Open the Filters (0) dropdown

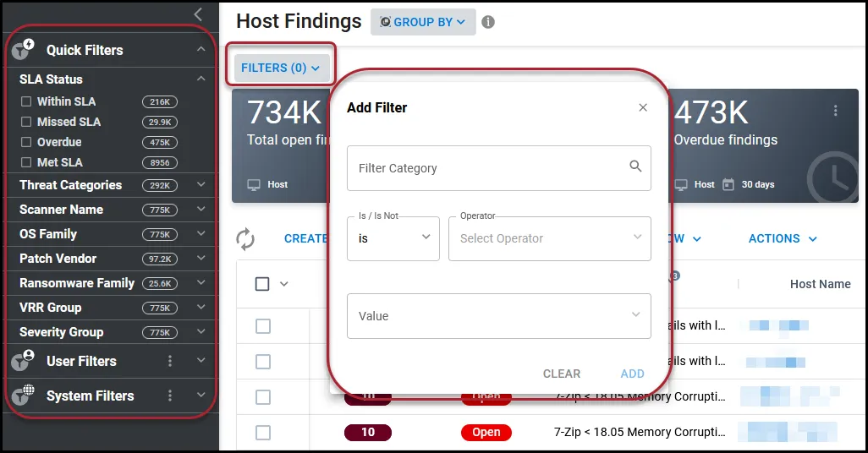[281, 68]
